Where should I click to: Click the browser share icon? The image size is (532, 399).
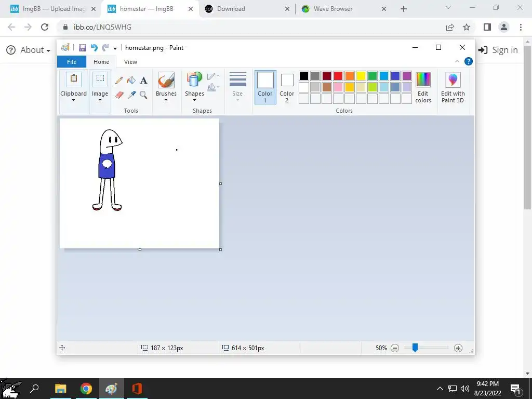pyautogui.click(x=450, y=27)
